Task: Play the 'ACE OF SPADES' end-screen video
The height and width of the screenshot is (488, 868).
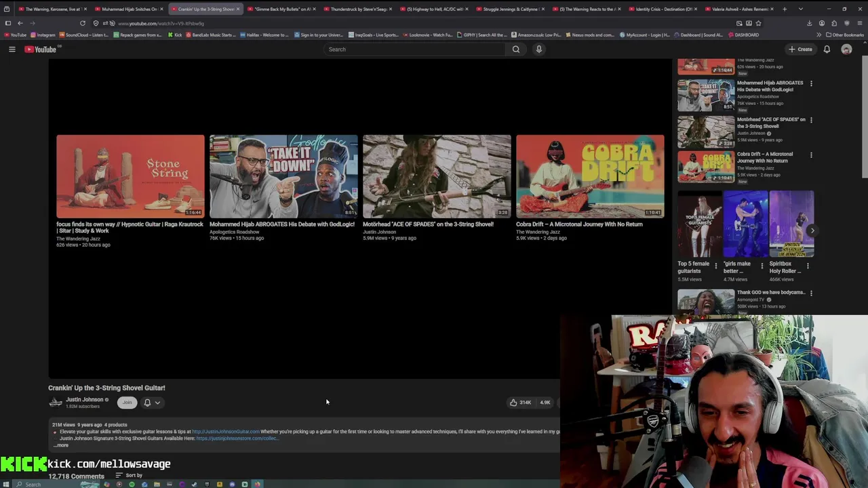Action: [437, 176]
